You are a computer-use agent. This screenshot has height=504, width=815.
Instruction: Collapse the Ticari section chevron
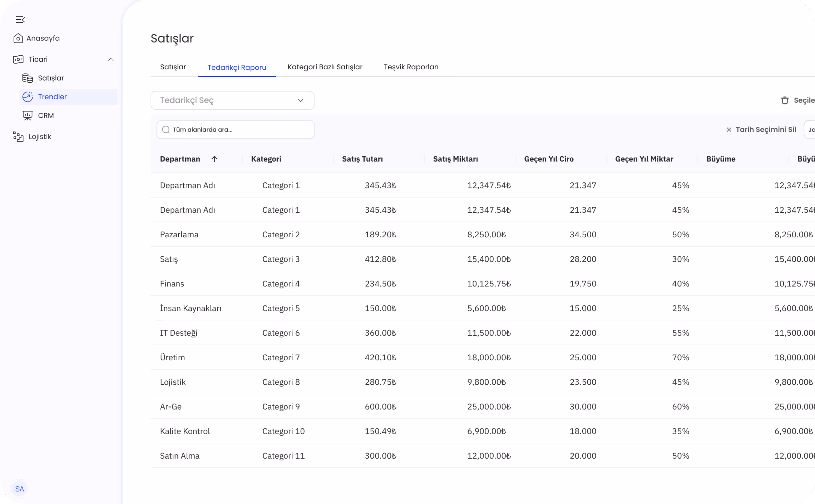pyautogui.click(x=110, y=59)
